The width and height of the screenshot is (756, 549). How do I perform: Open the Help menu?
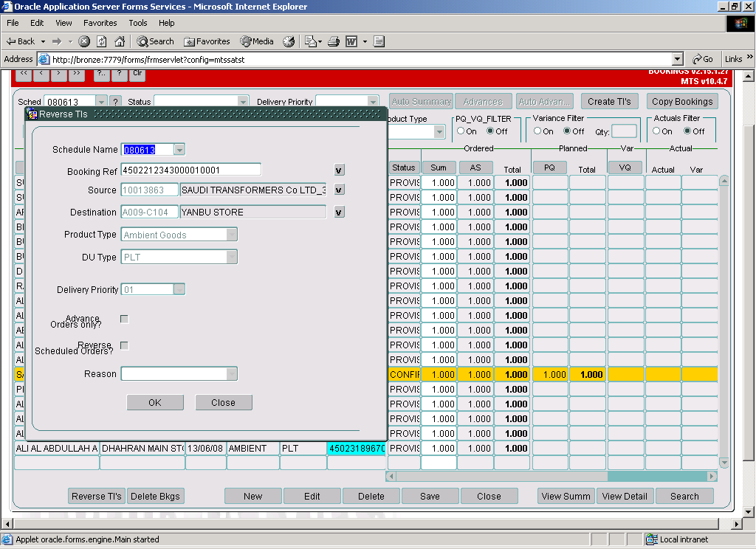[167, 23]
